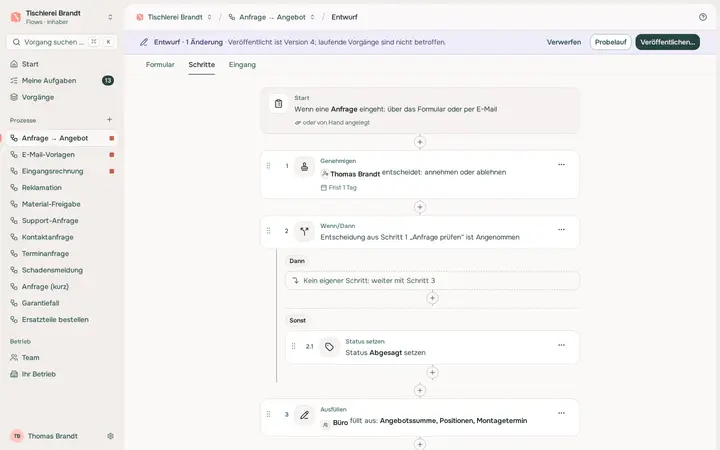Click the Status setzen tag icon of step 2.1
Image resolution: width=720 pixels, height=450 pixels.
[329, 347]
